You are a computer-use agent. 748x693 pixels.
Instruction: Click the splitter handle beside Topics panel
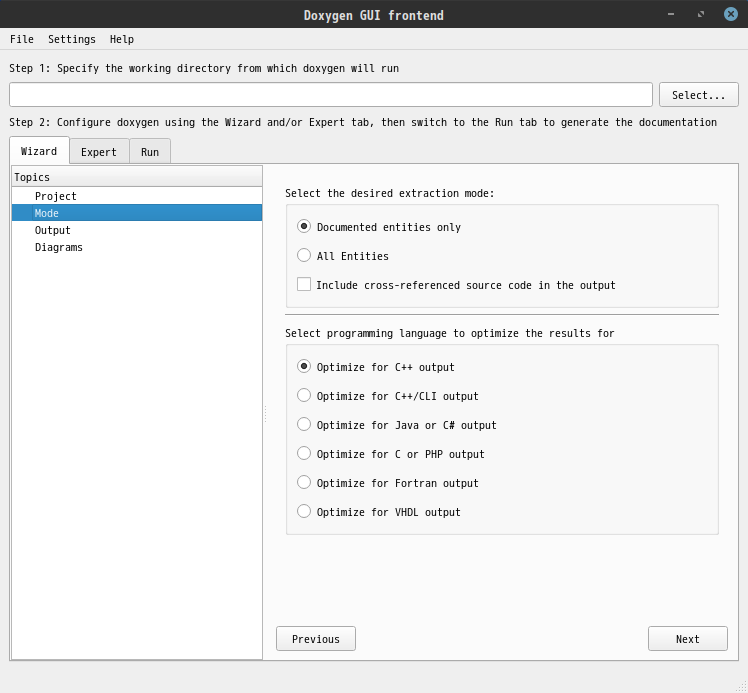(x=265, y=414)
